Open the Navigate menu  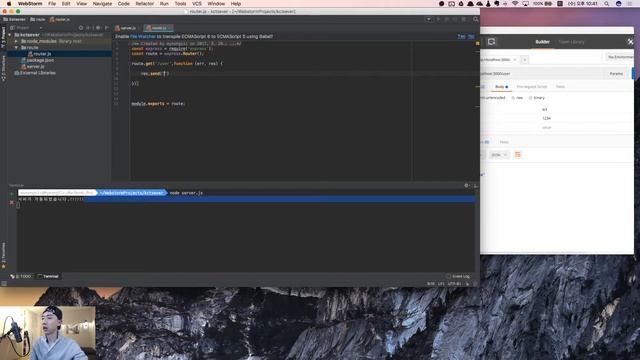click(x=102, y=4)
